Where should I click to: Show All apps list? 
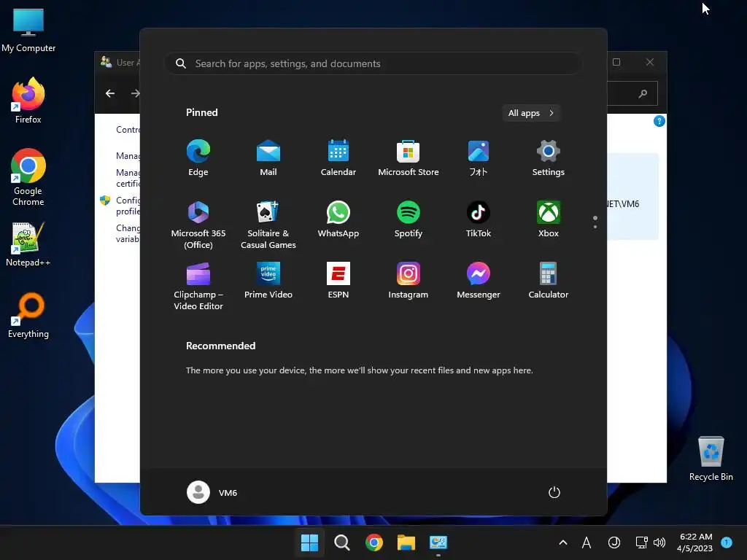[x=531, y=113]
